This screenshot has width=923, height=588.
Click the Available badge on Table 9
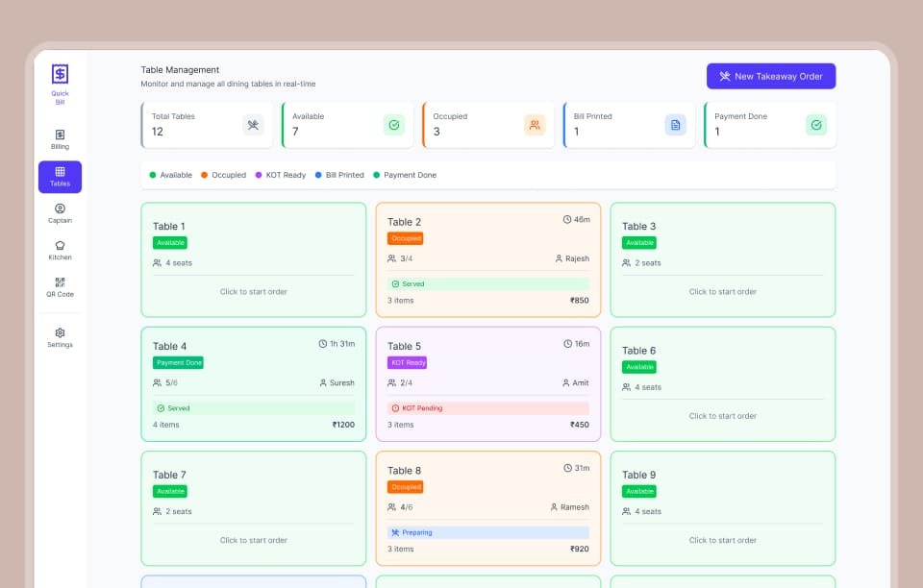(x=639, y=492)
